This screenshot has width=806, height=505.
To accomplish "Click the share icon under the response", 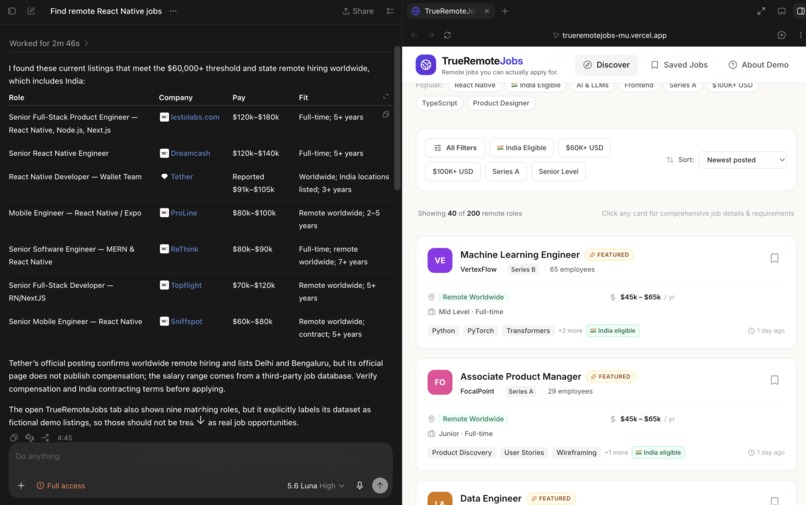I will [x=45, y=438].
